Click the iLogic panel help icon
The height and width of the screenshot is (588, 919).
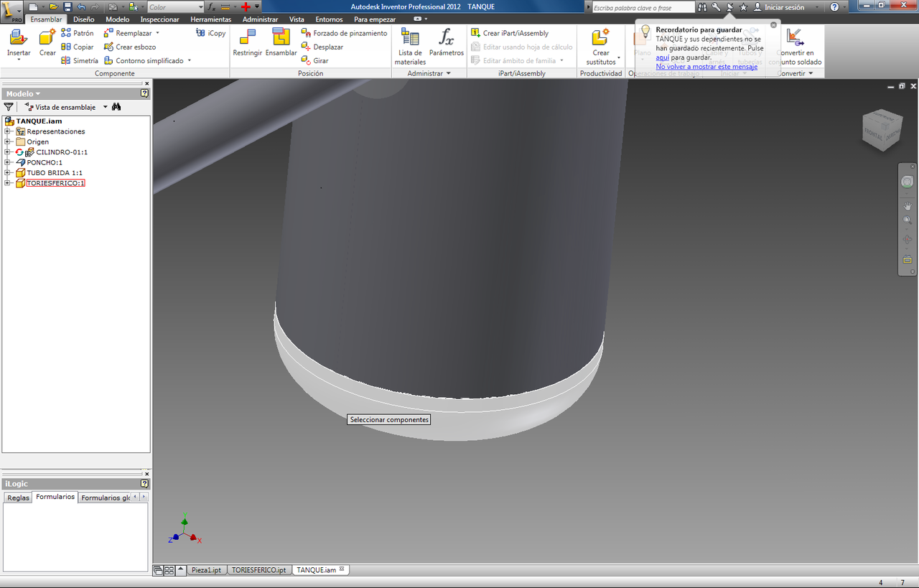(145, 484)
